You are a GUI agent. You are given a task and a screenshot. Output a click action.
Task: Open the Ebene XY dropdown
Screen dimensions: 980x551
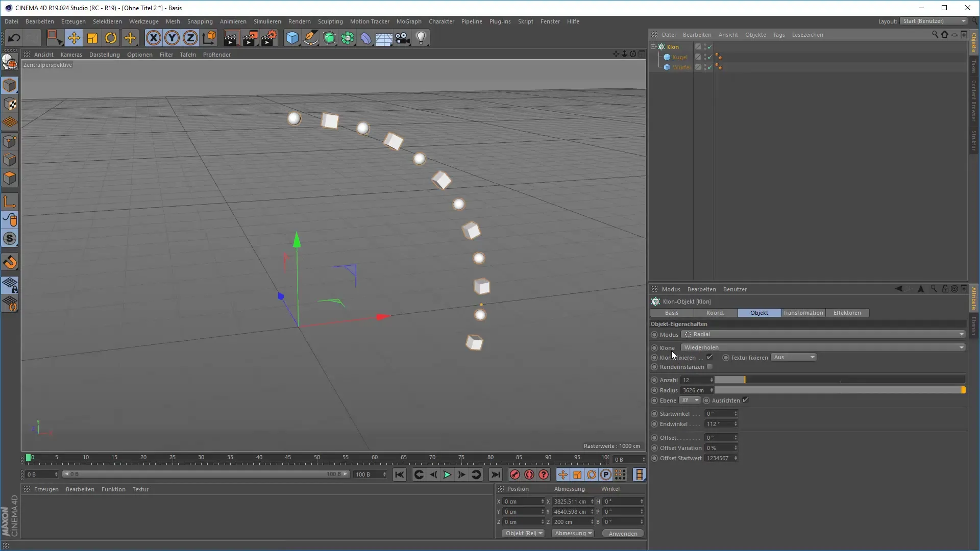(690, 400)
